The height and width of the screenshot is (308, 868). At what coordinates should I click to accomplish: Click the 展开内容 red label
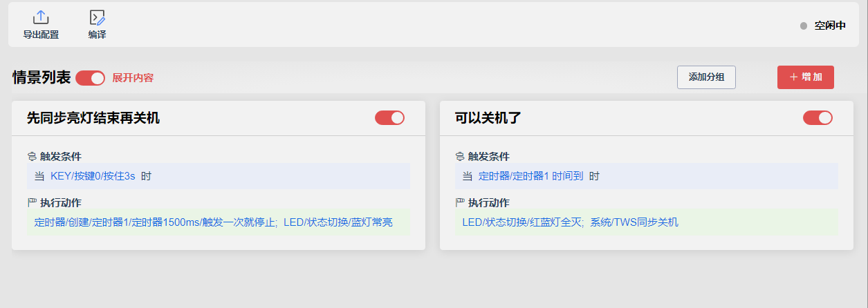point(133,78)
